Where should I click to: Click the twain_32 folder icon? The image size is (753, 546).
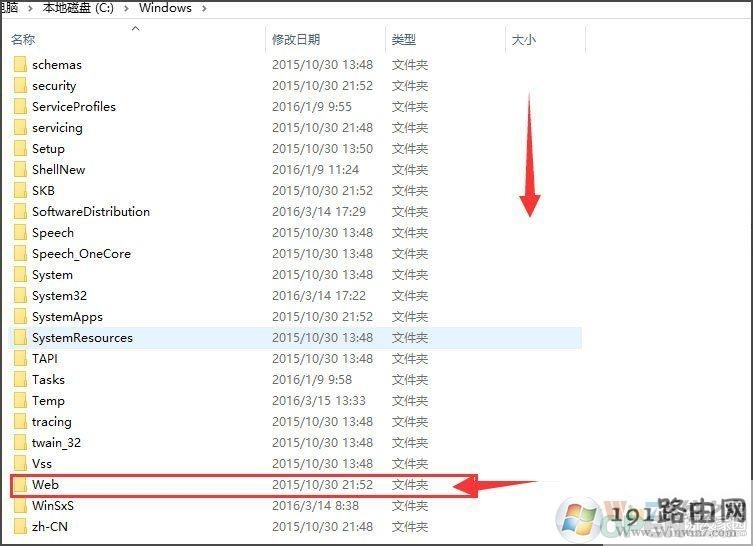tap(20, 443)
